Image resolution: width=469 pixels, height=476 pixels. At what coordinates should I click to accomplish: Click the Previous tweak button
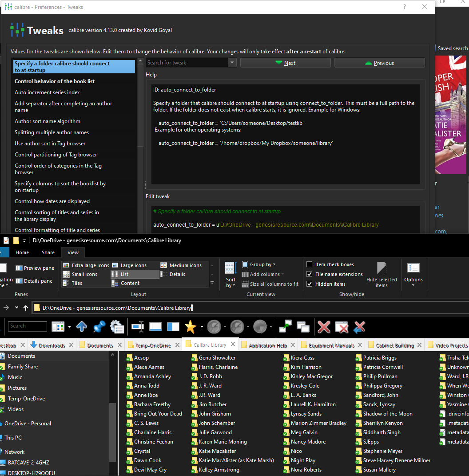[x=379, y=63]
